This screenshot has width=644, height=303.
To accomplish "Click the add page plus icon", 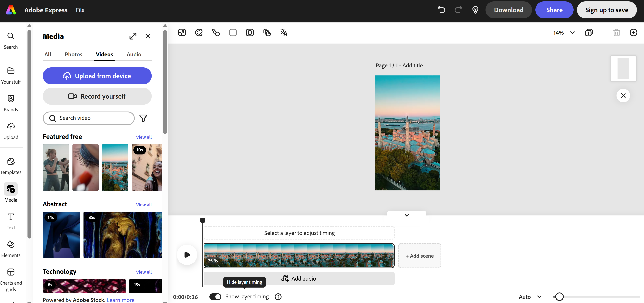I will (633, 32).
